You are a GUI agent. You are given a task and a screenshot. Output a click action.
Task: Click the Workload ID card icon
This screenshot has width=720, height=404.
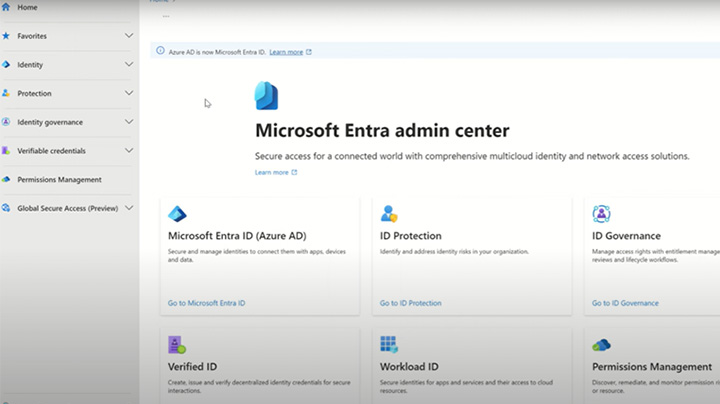(x=389, y=345)
